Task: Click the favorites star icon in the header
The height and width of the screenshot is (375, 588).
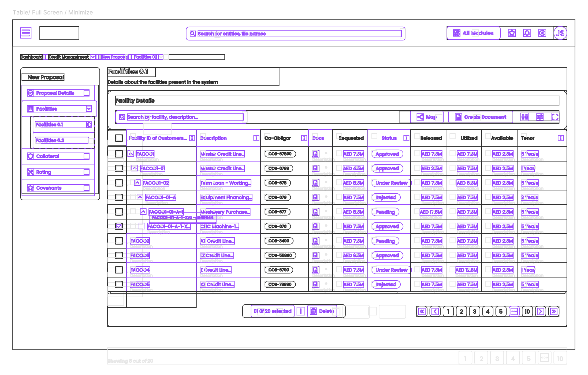Action: 512,33
